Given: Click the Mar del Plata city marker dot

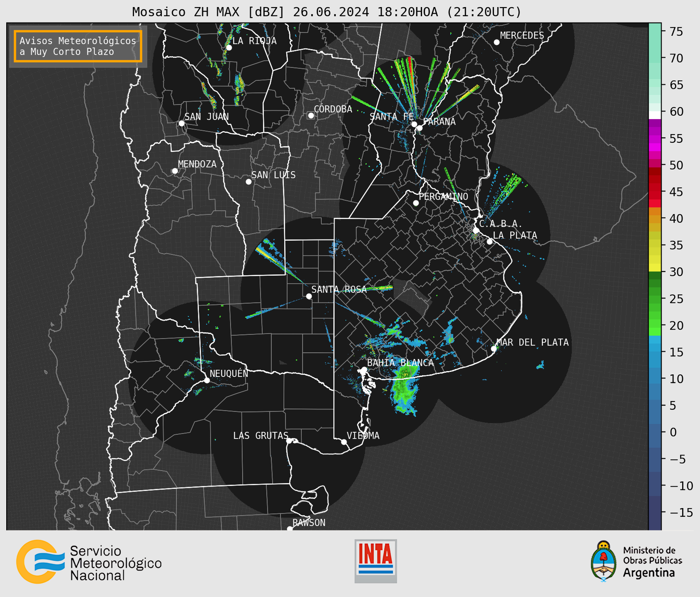Looking at the screenshot, I should [494, 349].
